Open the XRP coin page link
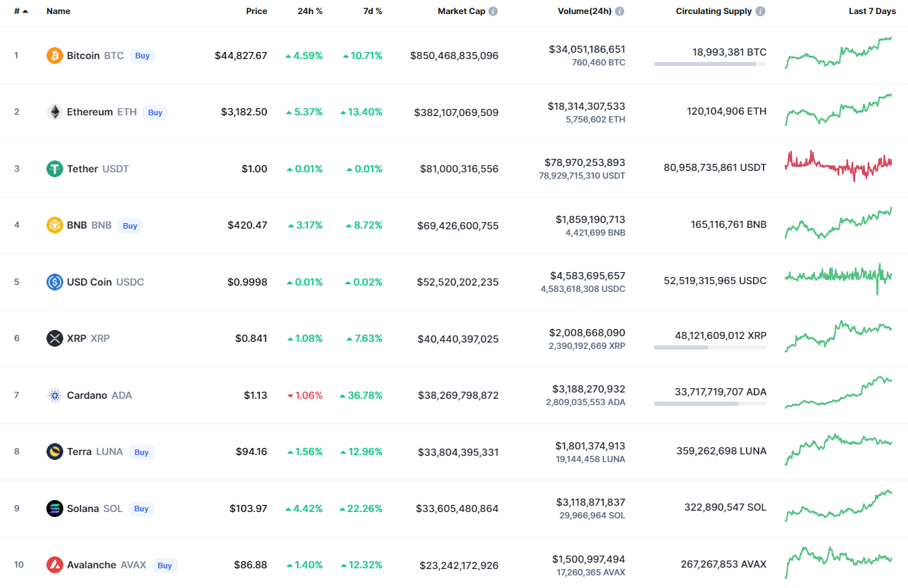 coord(77,338)
